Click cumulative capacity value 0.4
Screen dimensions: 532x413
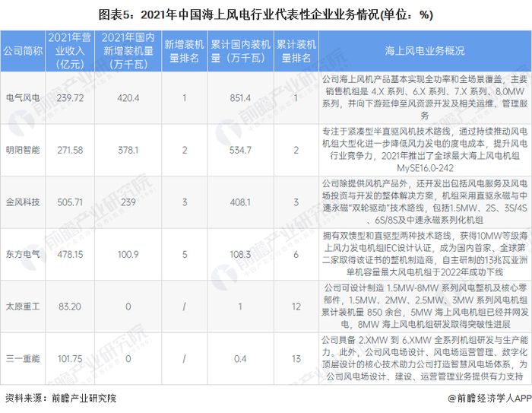click(x=241, y=359)
